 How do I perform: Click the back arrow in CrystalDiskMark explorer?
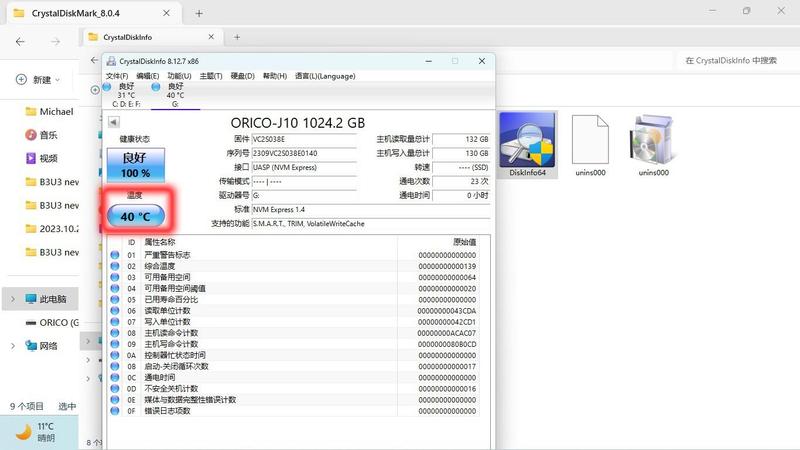point(20,42)
